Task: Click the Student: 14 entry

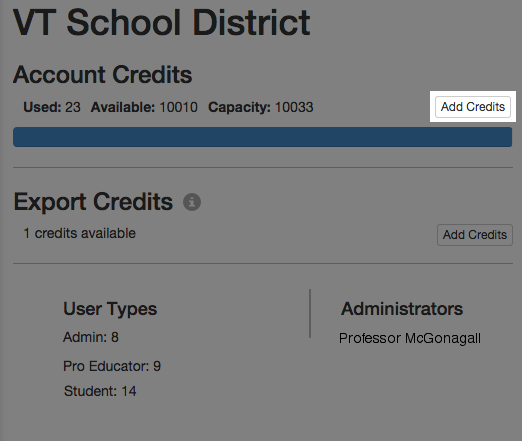Action: pyautogui.click(x=100, y=391)
